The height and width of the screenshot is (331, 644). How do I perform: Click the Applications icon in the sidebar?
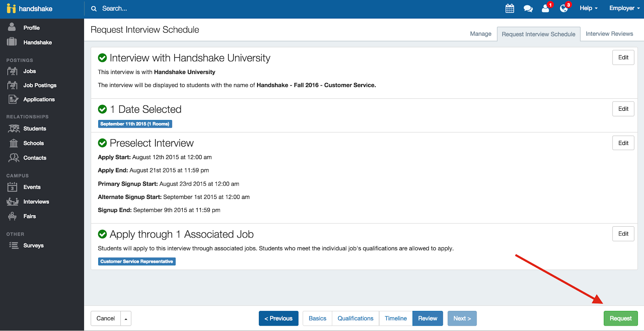coord(13,99)
